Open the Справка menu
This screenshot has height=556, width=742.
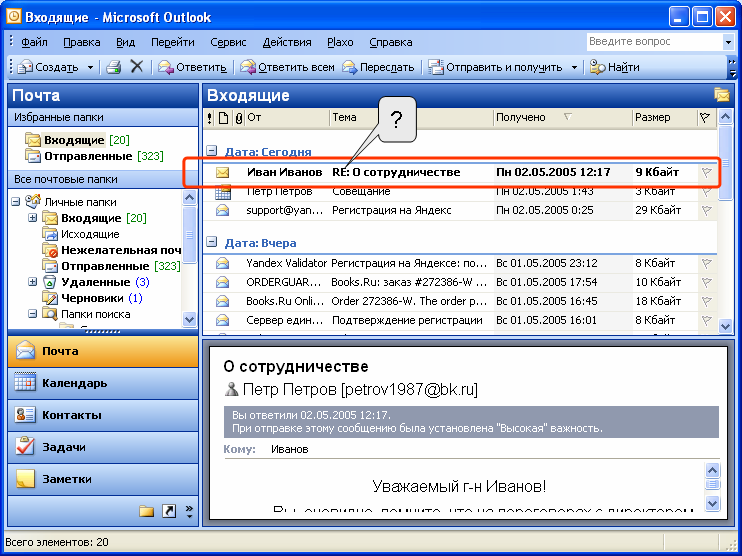[x=390, y=42]
